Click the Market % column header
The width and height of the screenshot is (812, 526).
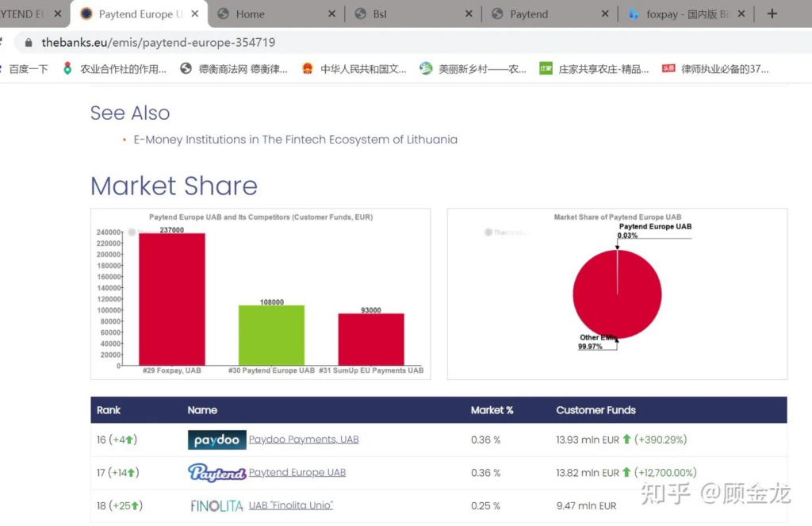(492, 410)
